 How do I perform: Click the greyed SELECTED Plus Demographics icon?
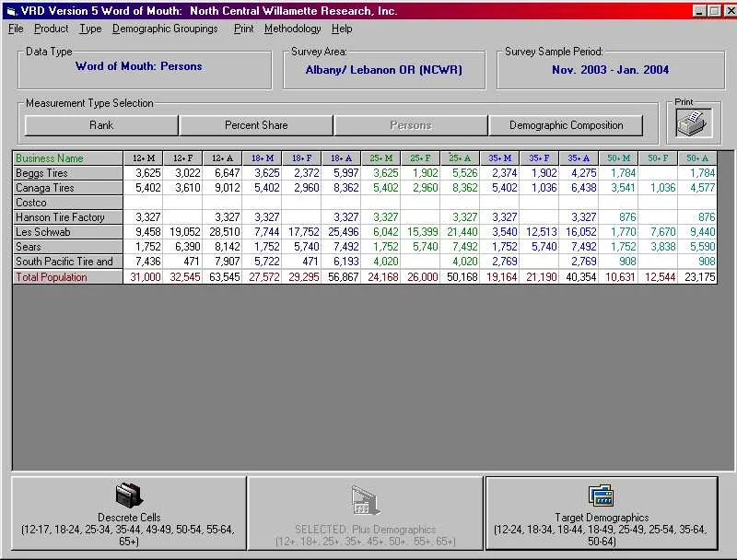[365, 500]
